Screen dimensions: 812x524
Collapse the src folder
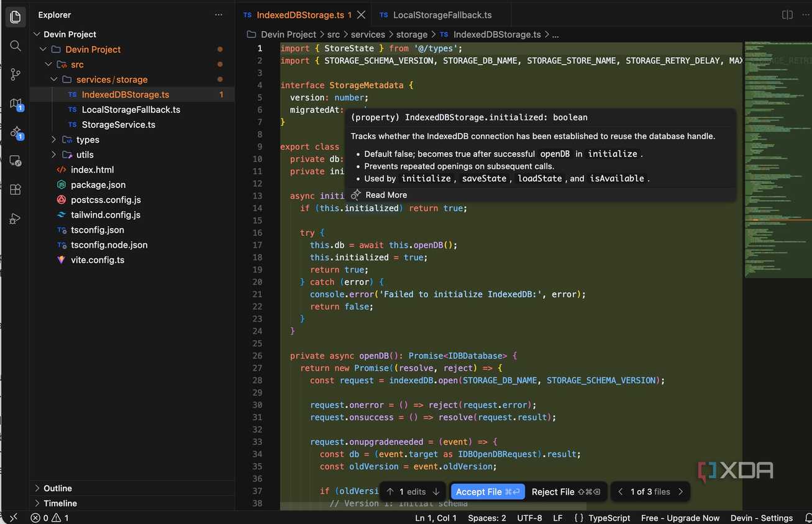tap(48, 65)
